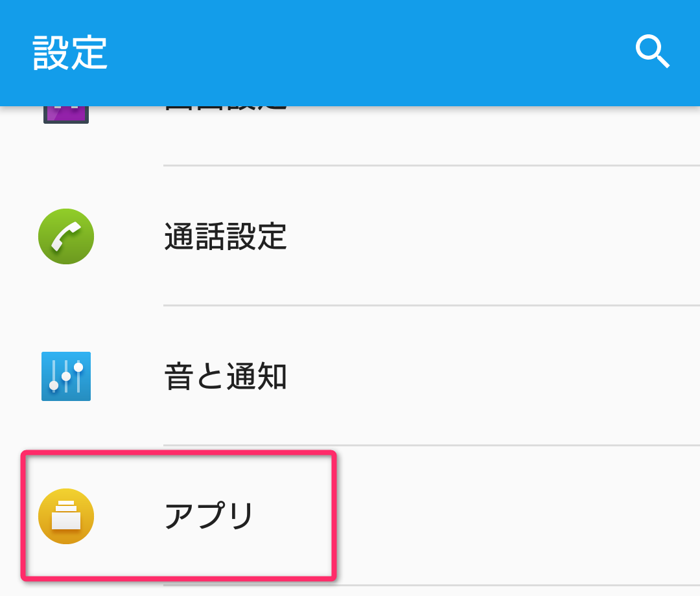Tap the search magnifier icon

click(x=653, y=52)
